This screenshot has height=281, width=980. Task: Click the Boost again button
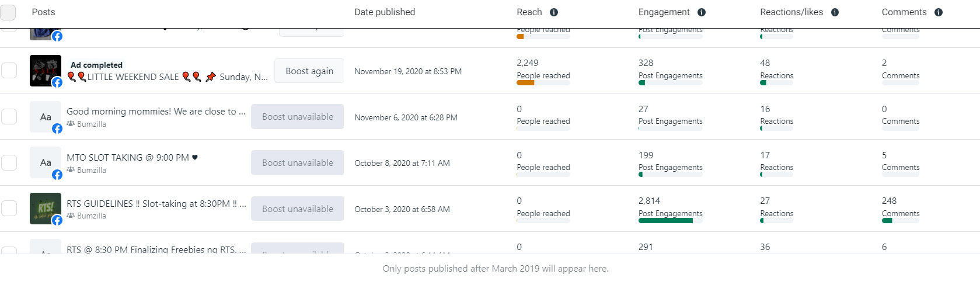309,71
